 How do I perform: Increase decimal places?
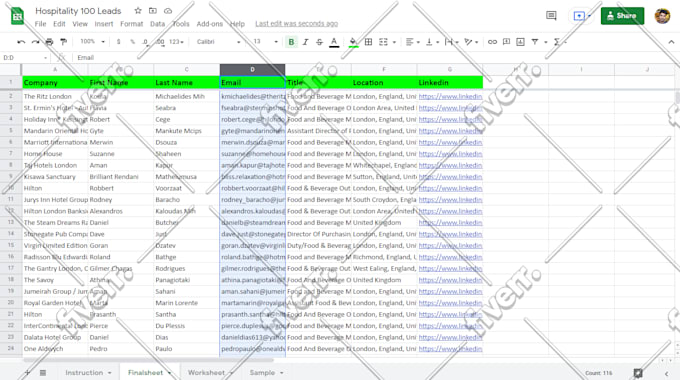click(160, 42)
